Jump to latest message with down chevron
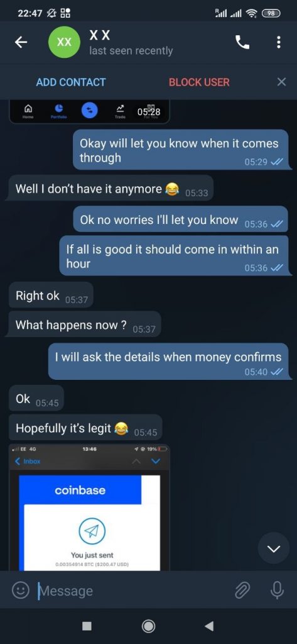This screenshot has height=644, width=297. [x=274, y=548]
